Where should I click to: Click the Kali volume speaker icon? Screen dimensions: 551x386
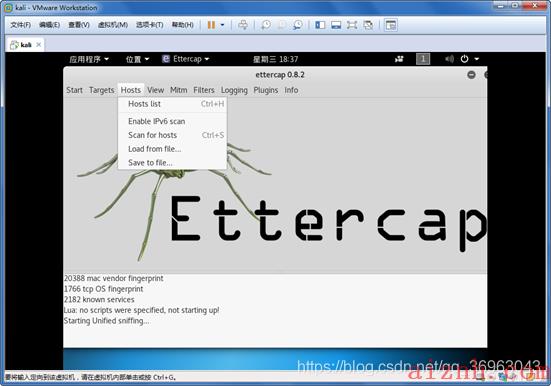pos(449,59)
